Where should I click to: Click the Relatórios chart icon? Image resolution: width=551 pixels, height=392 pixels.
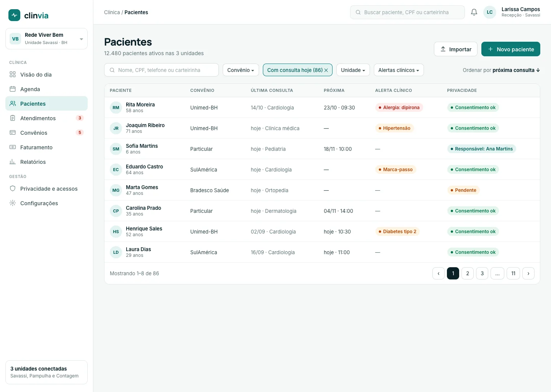(x=13, y=162)
